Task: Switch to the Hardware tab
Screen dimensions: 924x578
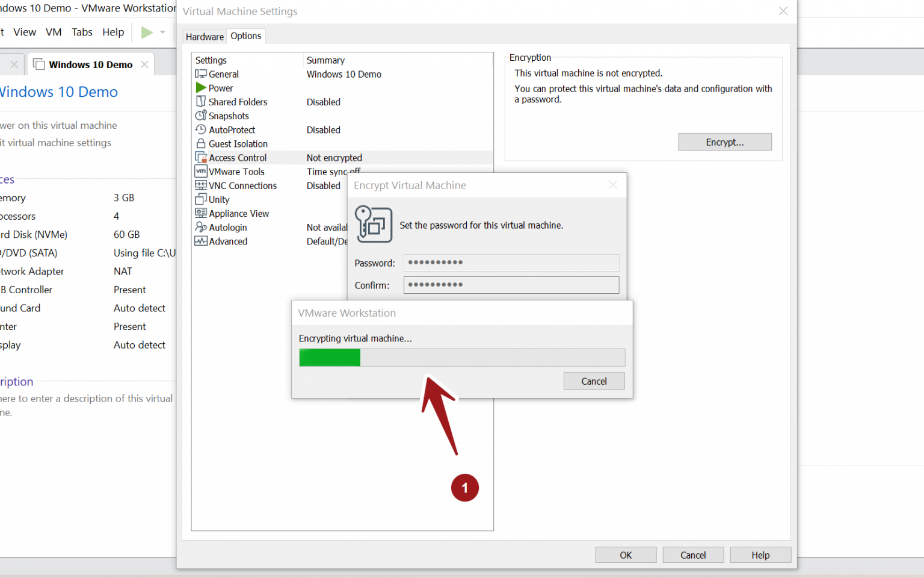Action: pyautogui.click(x=204, y=36)
